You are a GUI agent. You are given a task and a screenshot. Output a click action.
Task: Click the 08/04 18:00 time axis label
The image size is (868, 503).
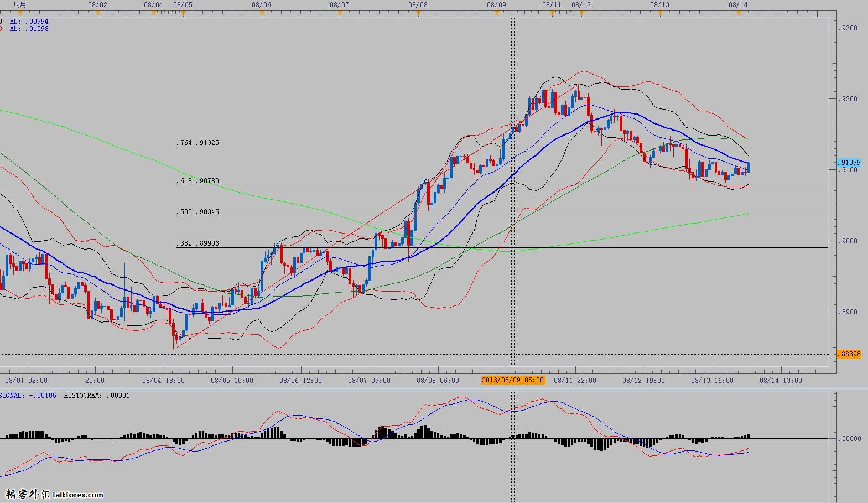[x=163, y=380]
